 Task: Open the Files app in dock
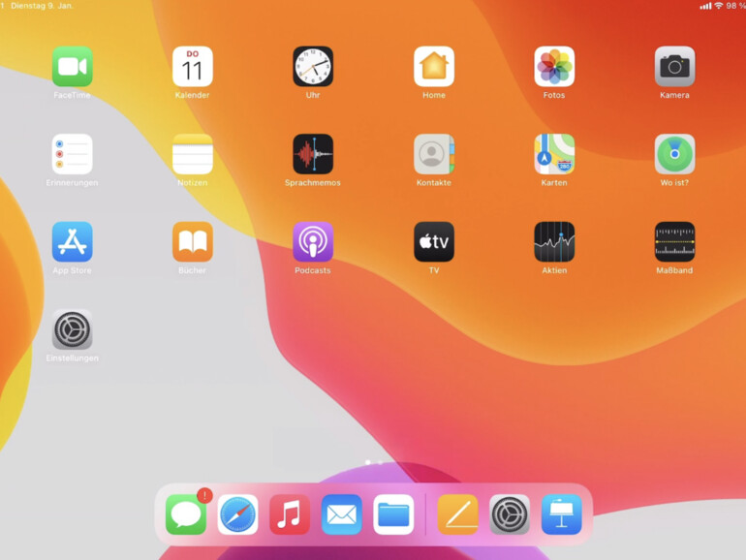pyautogui.click(x=393, y=514)
